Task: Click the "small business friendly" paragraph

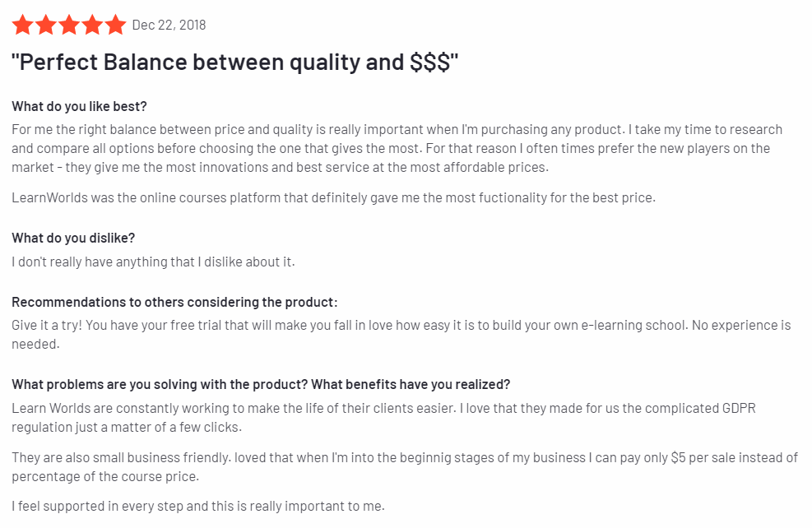Action: (404, 466)
